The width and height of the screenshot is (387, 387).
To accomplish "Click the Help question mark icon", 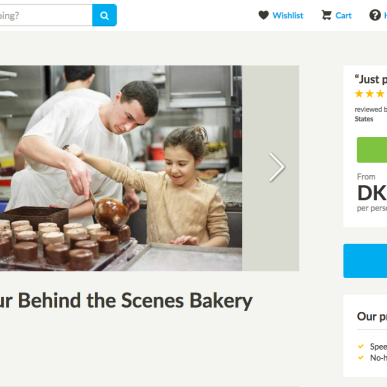I will click(x=375, y=15).
